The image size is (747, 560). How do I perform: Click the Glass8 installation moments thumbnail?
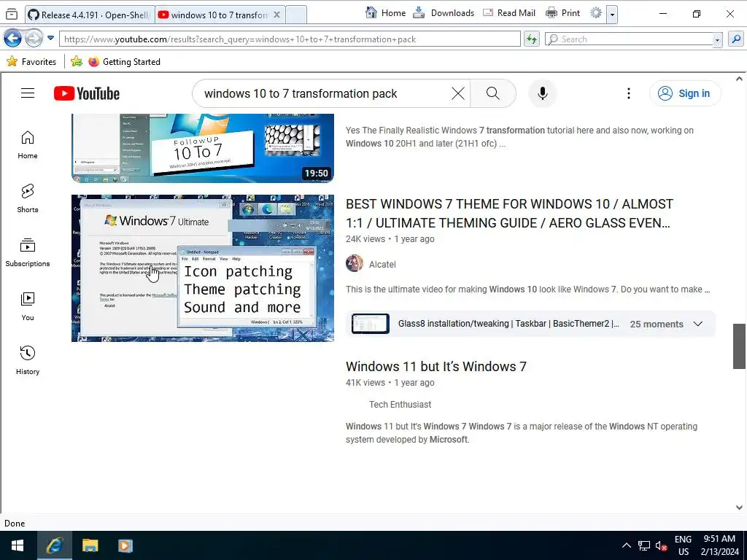point(370,324)
